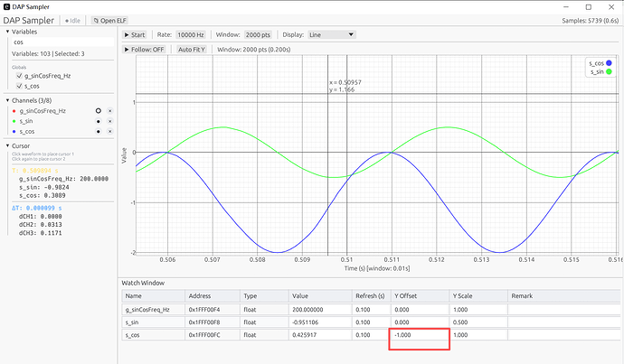Viewport: 624px width, 364px height.
Task: Uncheck the s_cos variable checkbox
Action: coord(19,86)
